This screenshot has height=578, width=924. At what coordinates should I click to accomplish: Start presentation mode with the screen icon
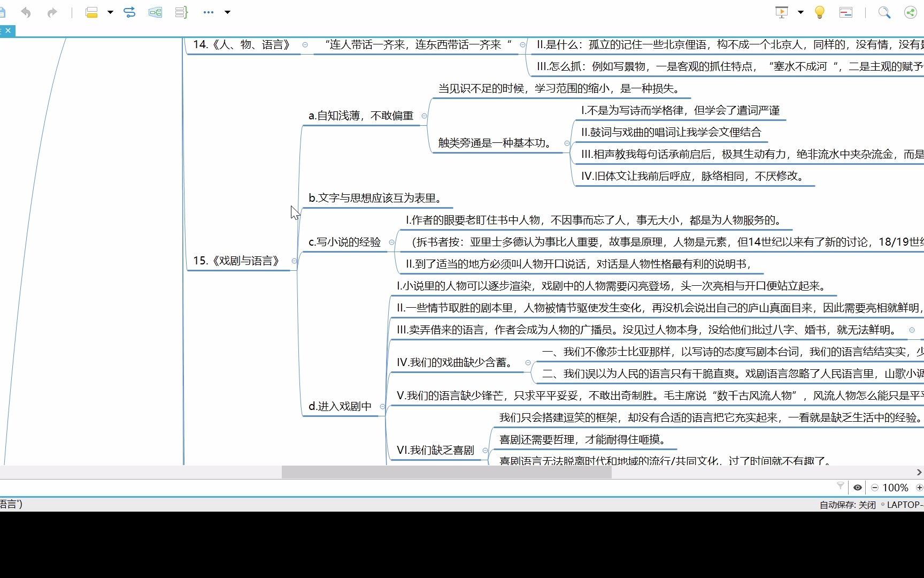pyautogui.click(x=782, y=12)
